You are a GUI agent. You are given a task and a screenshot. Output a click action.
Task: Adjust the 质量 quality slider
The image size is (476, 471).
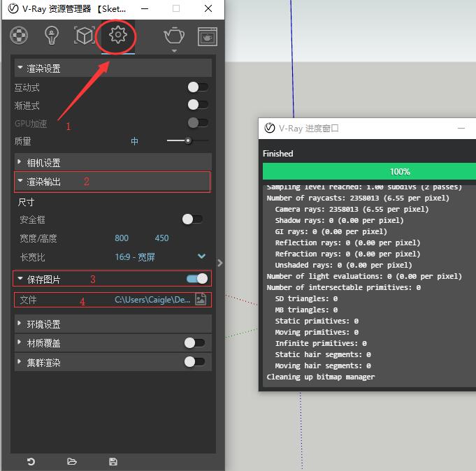pos(187,141)
